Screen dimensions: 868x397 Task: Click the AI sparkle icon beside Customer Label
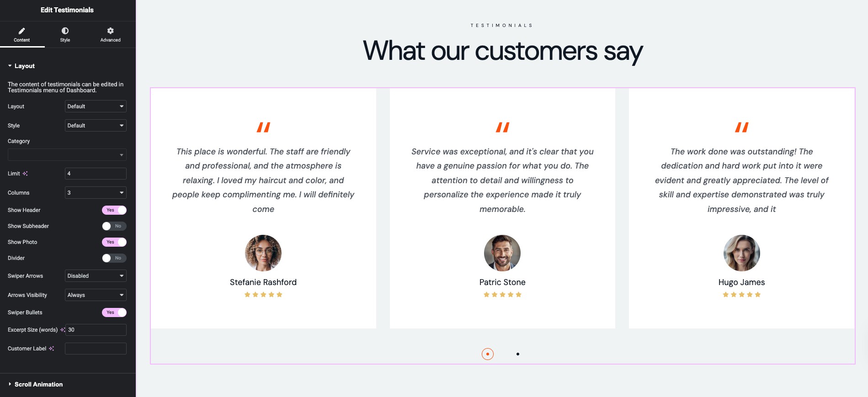point(51,349)
